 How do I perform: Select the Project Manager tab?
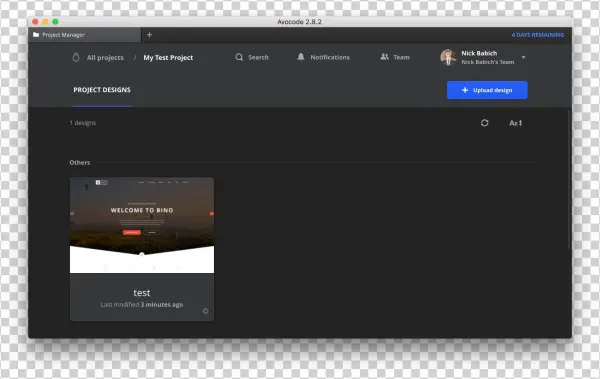[84, 35]
